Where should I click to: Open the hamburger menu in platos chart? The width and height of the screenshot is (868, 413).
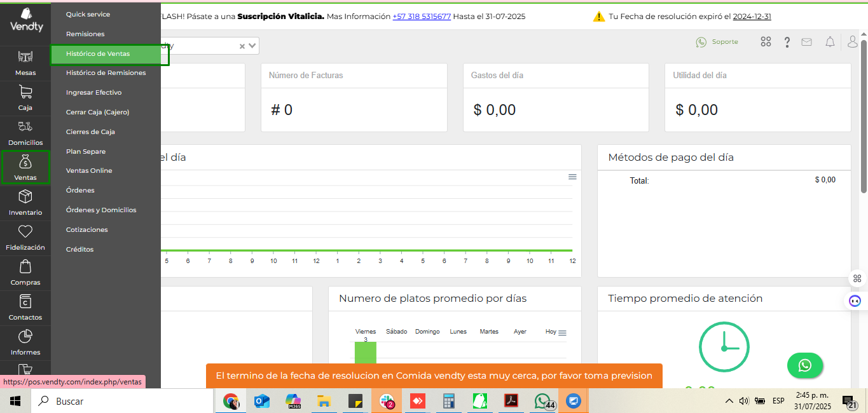coord(562,333)
